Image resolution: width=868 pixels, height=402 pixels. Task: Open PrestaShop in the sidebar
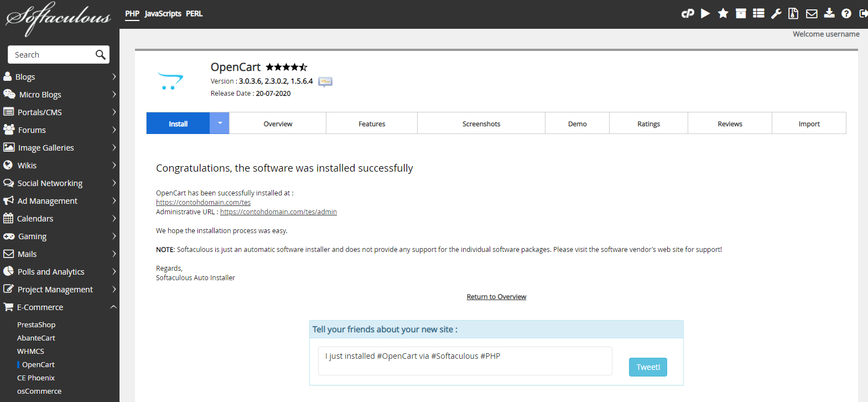pos(36,324)
